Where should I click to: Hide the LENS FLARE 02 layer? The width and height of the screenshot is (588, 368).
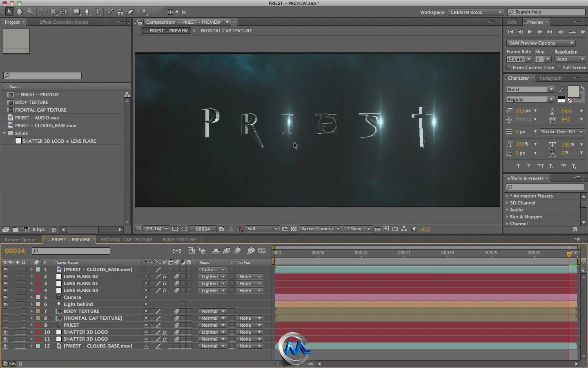tap(5, 276)
